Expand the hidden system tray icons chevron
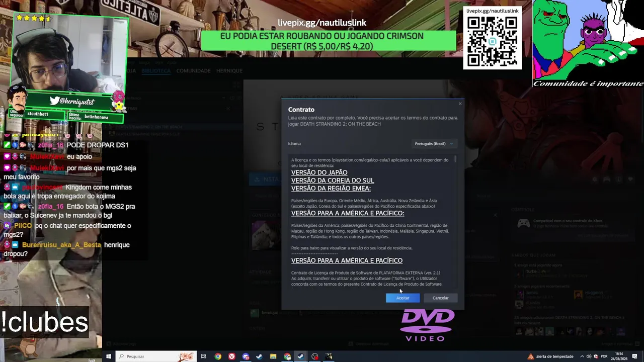The width and height of the screenshot is (644, 362). pos(582,356)
